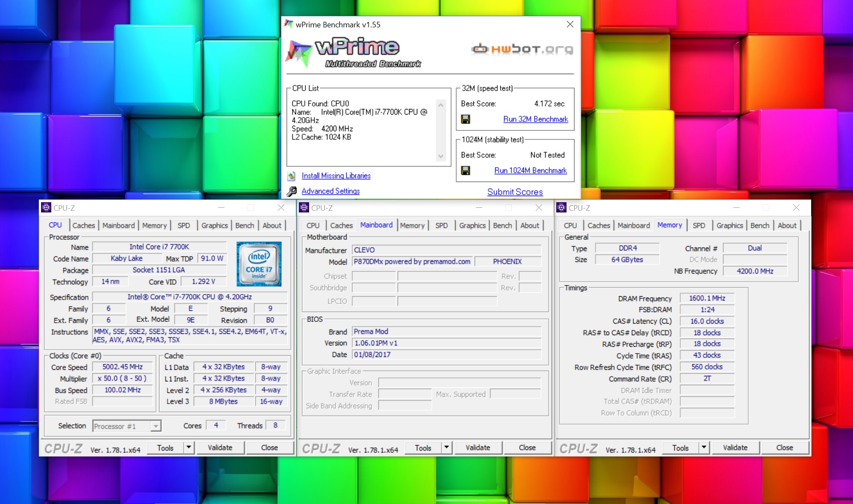Screen dimensions: 853x504
Task: Open About tab in left CPU-Z window
Action: [272, 225]
